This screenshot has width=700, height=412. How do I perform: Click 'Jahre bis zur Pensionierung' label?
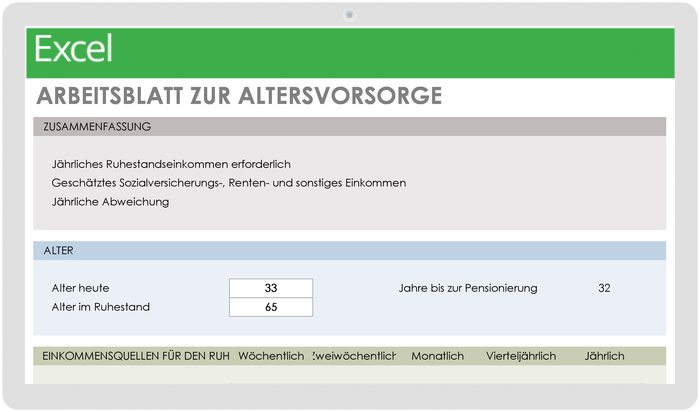pos(468,288)
